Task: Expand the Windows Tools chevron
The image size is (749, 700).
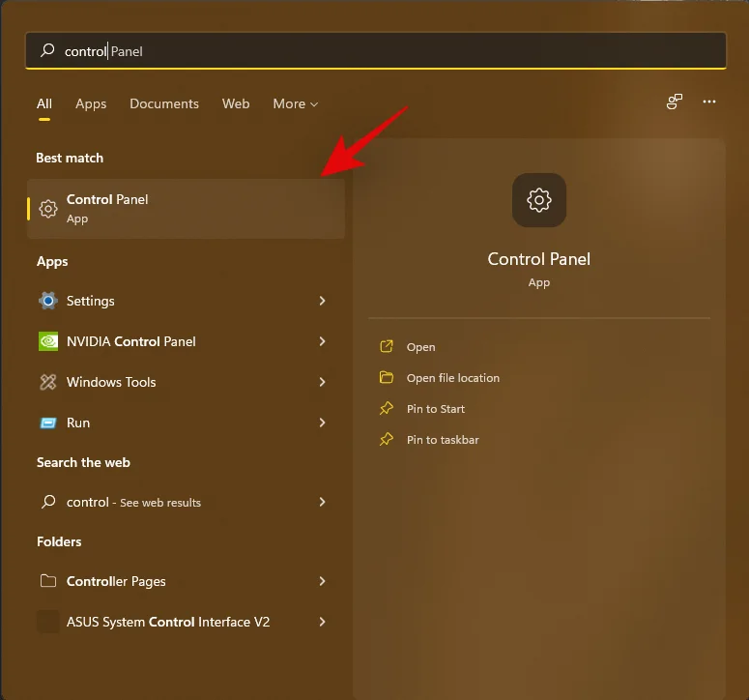Action: click(x=322, y=382)
